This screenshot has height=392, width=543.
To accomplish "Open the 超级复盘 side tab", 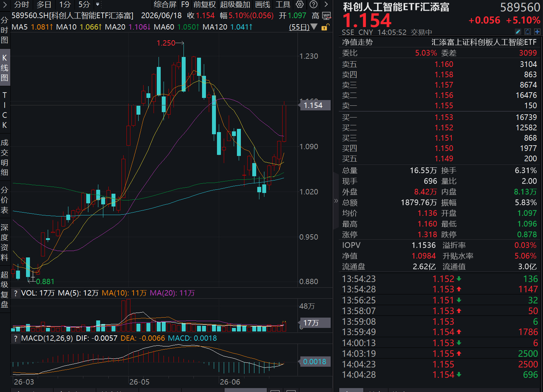I will coord(5,289).
